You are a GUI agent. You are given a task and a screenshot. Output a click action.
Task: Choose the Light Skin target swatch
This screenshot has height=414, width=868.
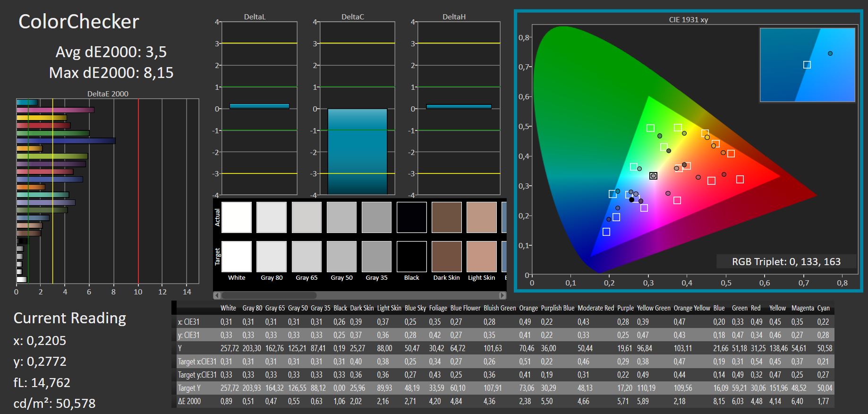pos(481,257)
